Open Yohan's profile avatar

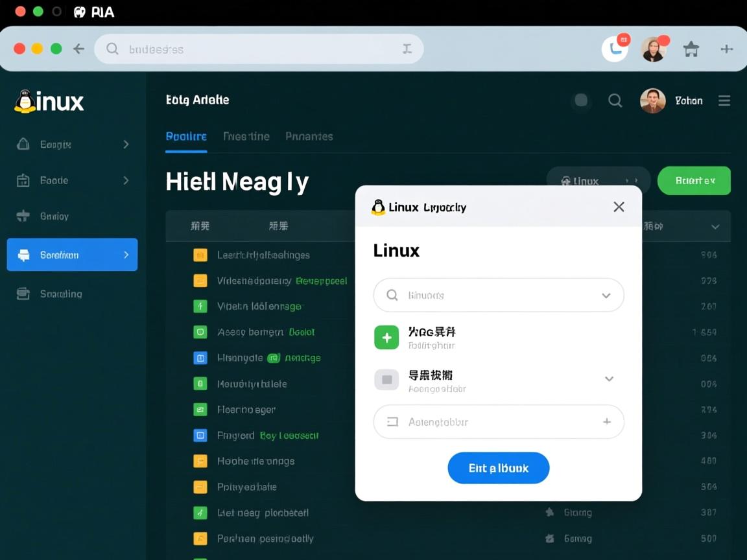(652, 100)
